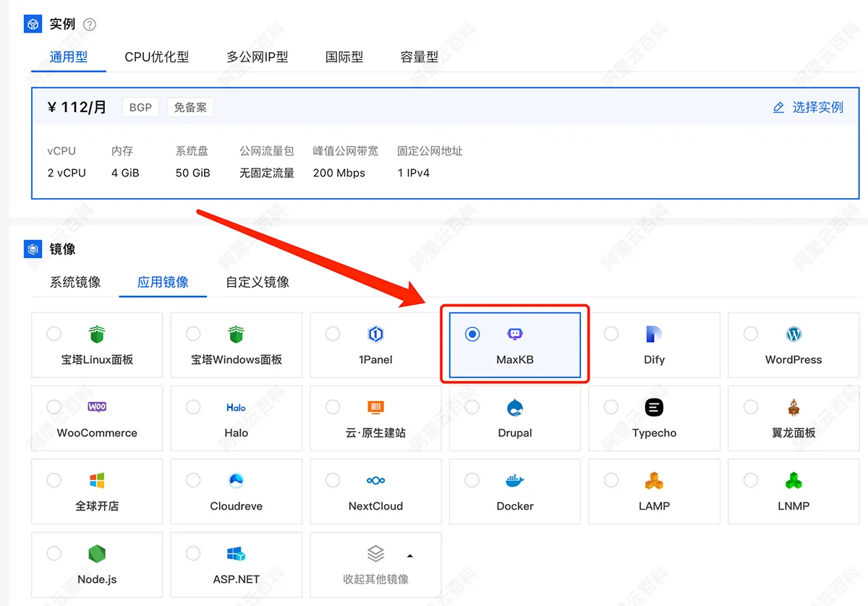This screenshot has height=606, width=868.
Task: Open the 容量型 instance tab
Action: (x=420, y=57)
